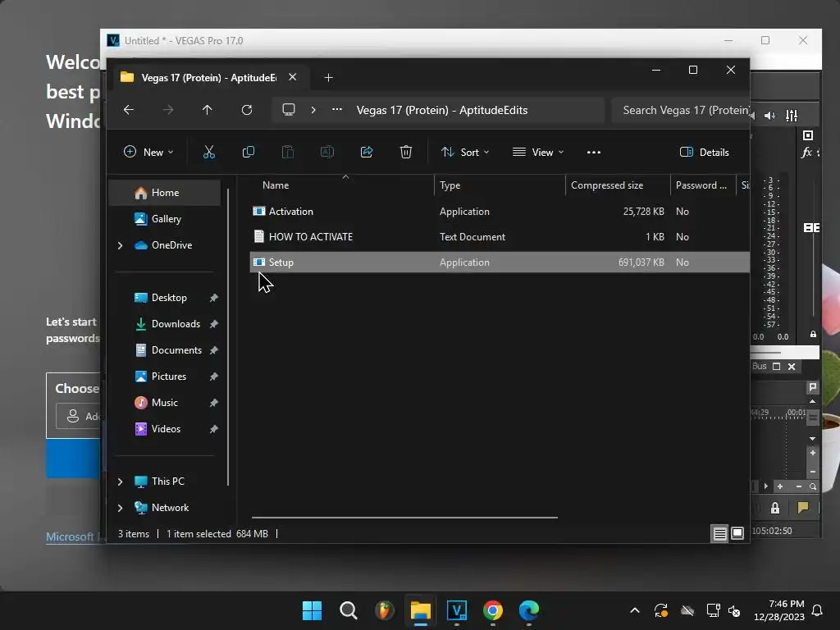840x630 pixels.
Task: Expand the This PC tree node
Action: pos(120,482)
